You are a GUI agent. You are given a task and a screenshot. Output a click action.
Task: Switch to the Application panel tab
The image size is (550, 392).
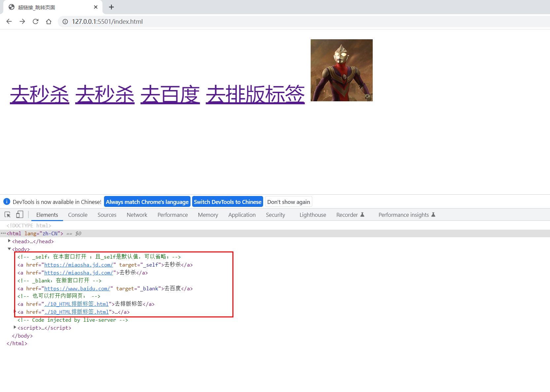[x=242, y=215]
